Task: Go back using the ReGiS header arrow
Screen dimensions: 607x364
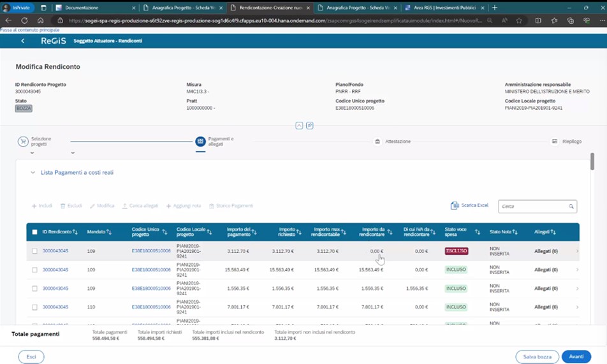Action: coord(23,41)
